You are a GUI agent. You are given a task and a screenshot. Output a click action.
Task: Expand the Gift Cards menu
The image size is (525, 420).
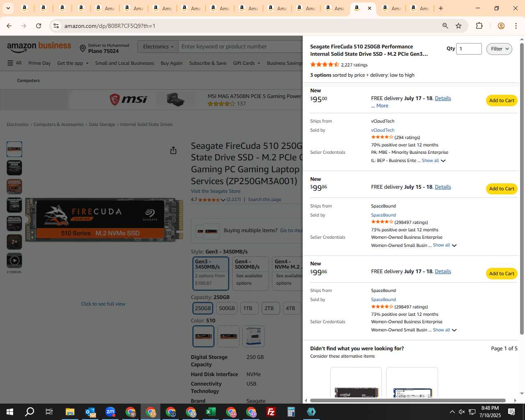point(247,63)
